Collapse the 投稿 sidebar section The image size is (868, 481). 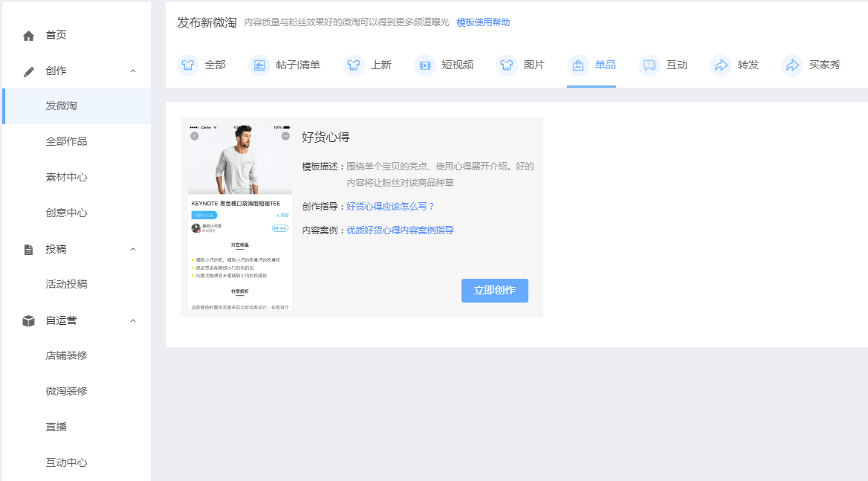point(133,250)
